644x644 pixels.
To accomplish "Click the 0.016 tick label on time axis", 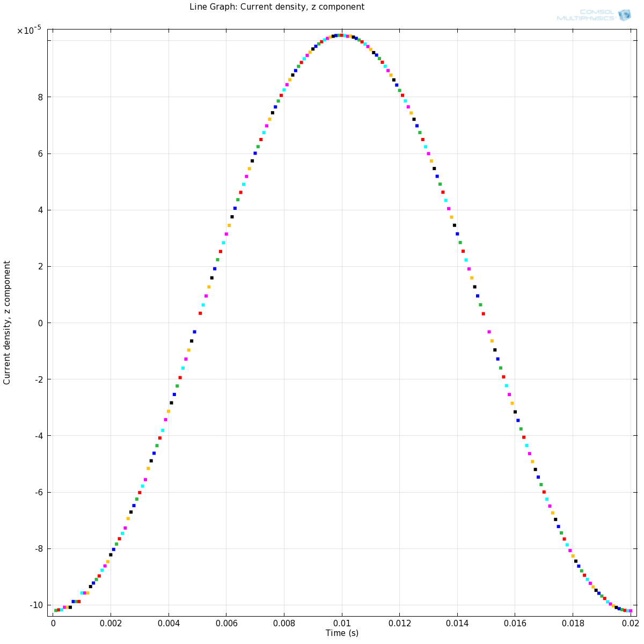I will [515, 624].
